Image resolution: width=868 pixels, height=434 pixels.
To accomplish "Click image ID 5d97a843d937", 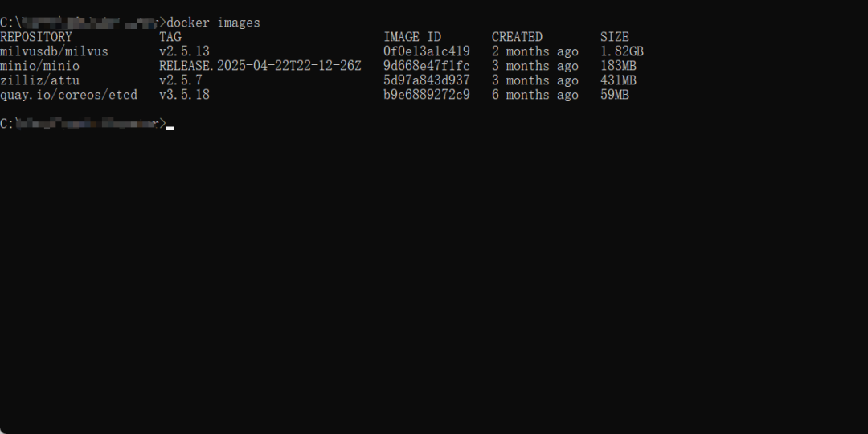I will tap(426, 80).
